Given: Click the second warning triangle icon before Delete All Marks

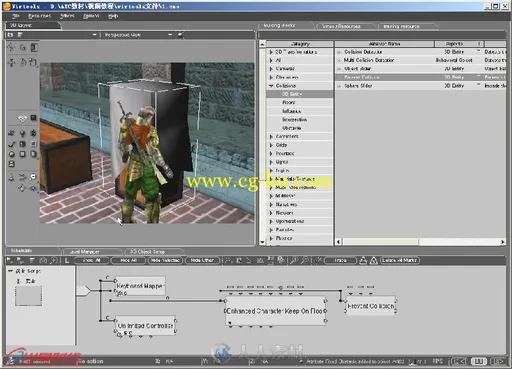Looking at the screenshot, I should [x=374, y=260].
